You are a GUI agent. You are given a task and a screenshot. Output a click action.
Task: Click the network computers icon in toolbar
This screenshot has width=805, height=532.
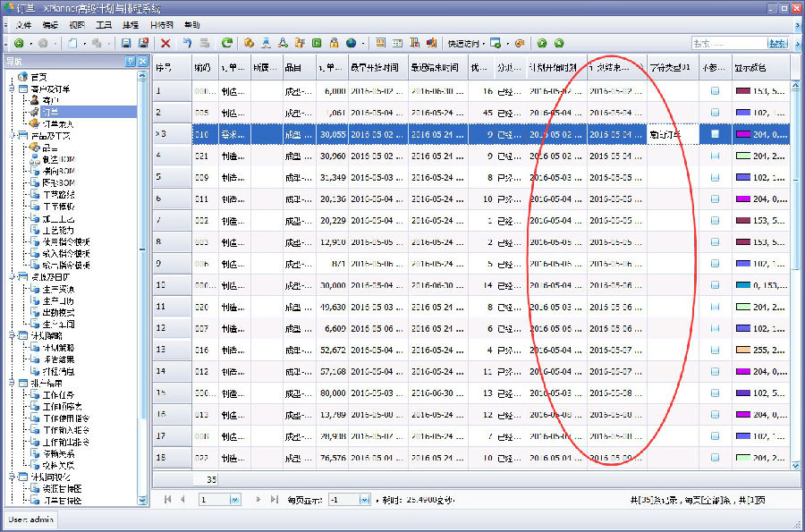[x=266, y=44]
